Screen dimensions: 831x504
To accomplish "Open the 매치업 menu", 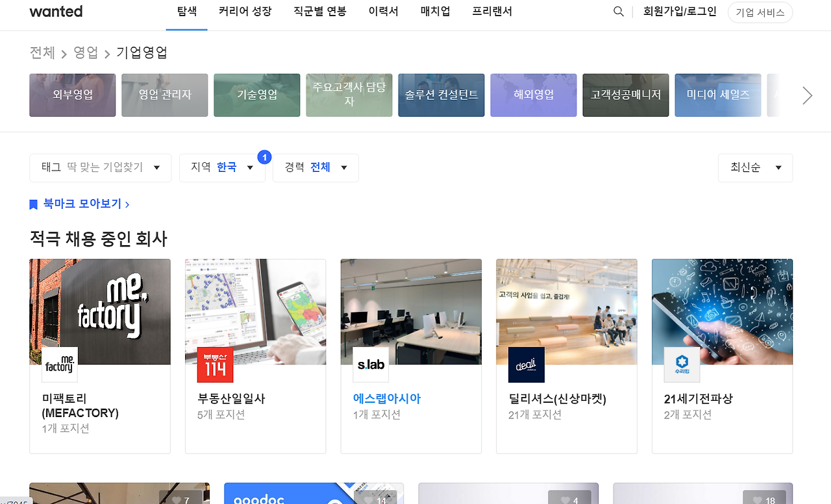I will [x=435, y=12].
